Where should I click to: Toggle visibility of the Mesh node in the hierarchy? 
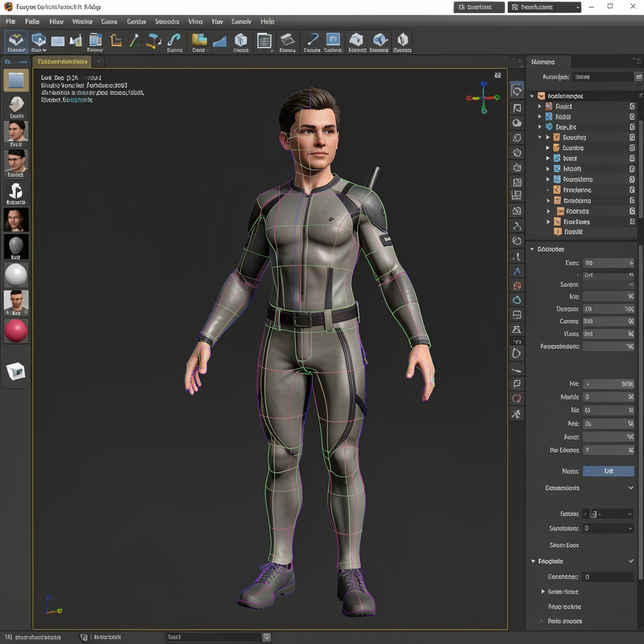(632, 169)
